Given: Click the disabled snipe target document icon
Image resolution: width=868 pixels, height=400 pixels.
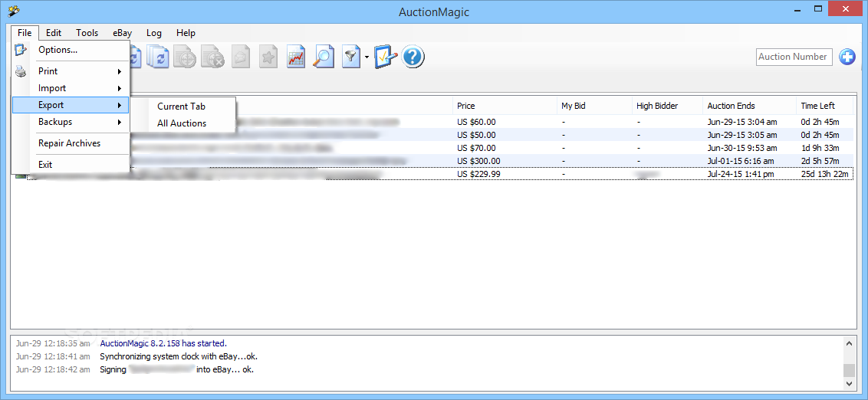Looking at the screenshot, I should click(x=186, y=57).
